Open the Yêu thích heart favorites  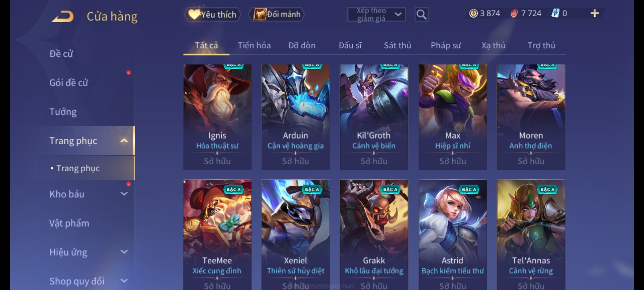(213, 14)
